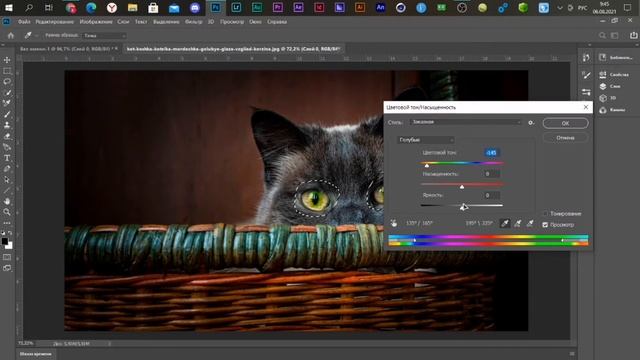Open the Библиотеки panel

click(x=616, y=58)
